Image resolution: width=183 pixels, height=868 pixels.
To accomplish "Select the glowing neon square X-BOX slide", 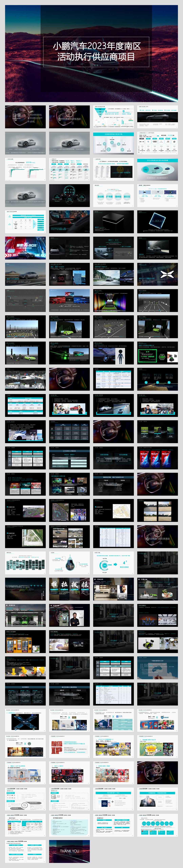I will coord(157,221).
